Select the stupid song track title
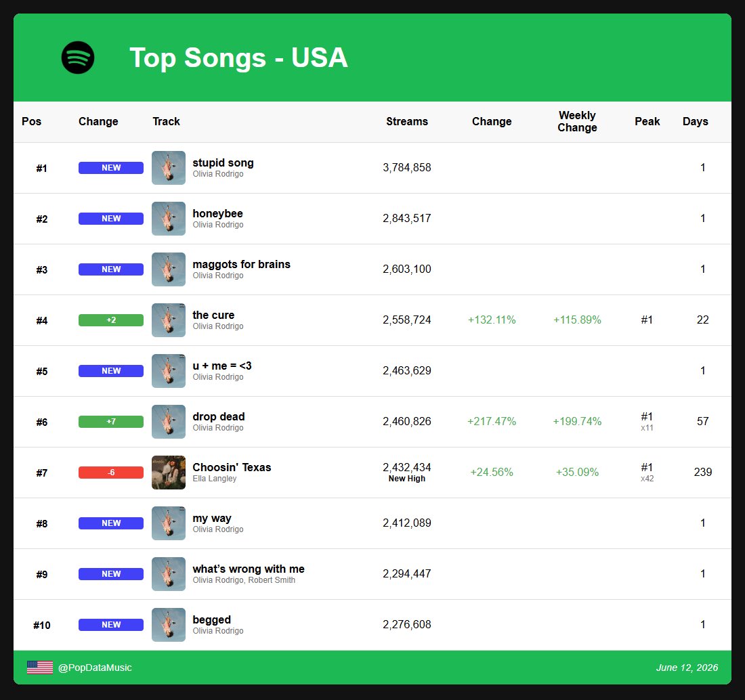Image resolution: width=745 pixels, height=700 pixels. (223, 163)
